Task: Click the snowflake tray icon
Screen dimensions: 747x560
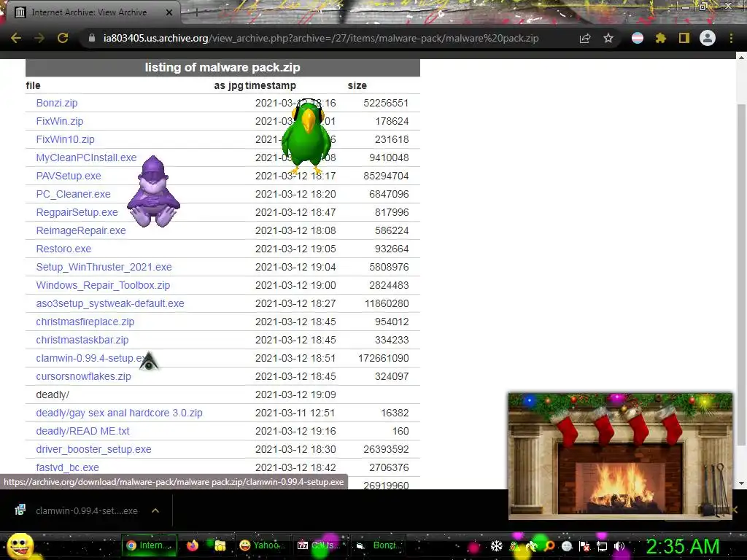Action: (x=496, y=545)
